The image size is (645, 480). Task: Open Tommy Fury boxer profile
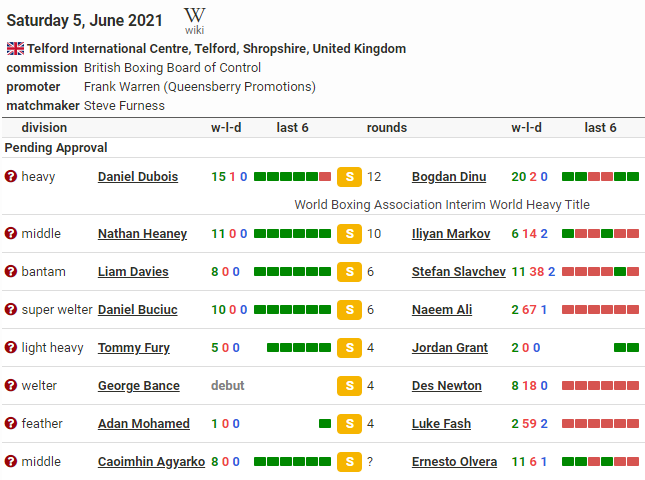pyautogui.click(x=134, y=348)
